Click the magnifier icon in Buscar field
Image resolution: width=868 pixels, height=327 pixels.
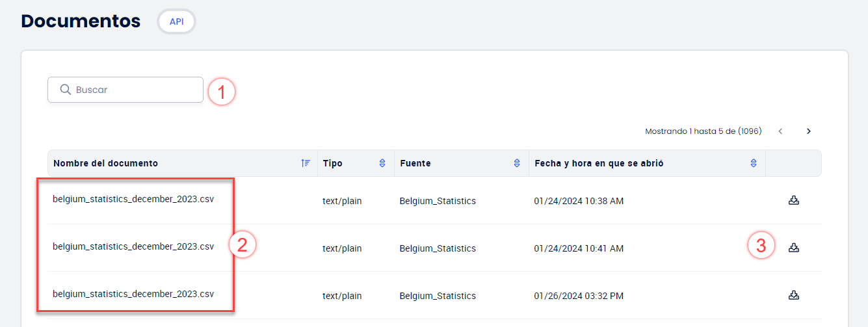(65, 90)
